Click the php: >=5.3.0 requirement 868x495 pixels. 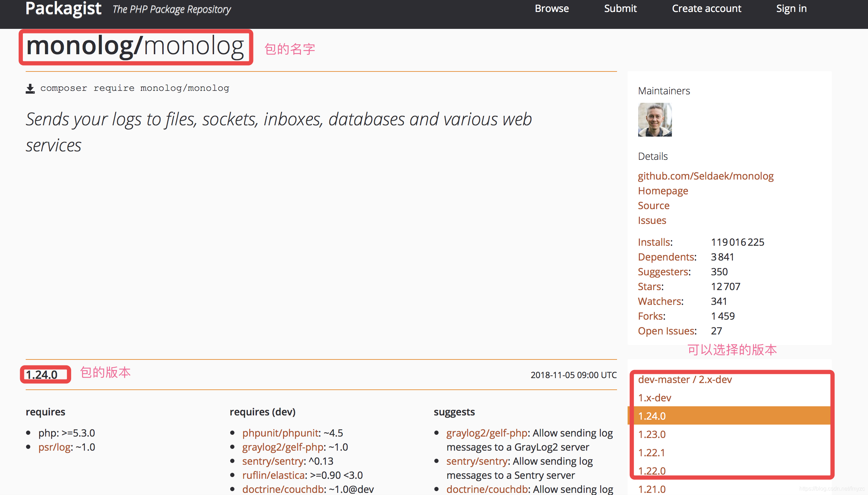click(x=67, y=433)
